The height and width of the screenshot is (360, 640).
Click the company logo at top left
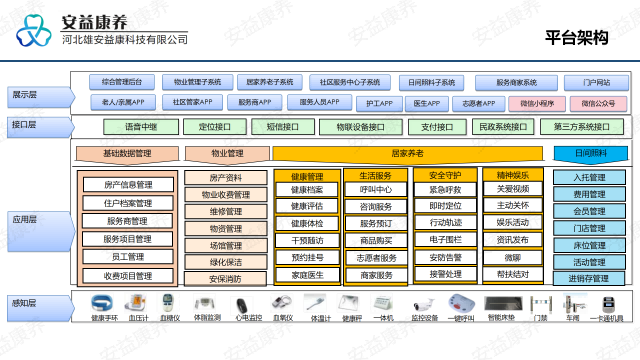coord(34,31)
